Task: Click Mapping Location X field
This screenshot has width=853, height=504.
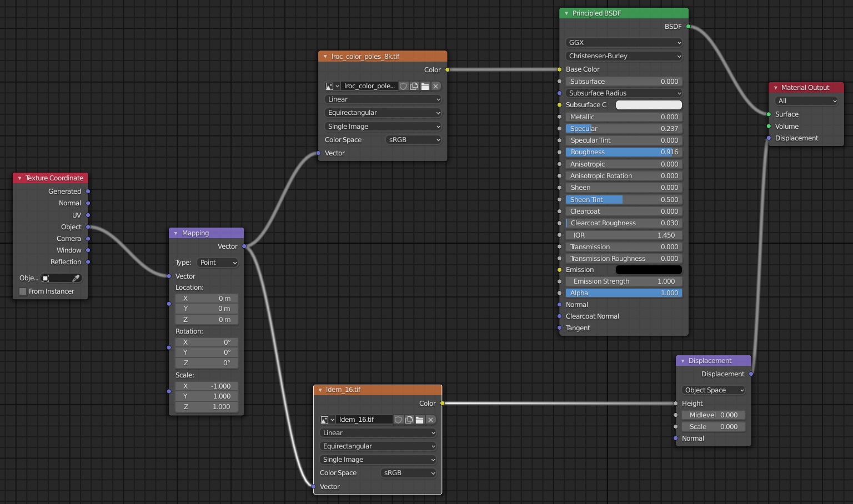Action: point(207,299)
